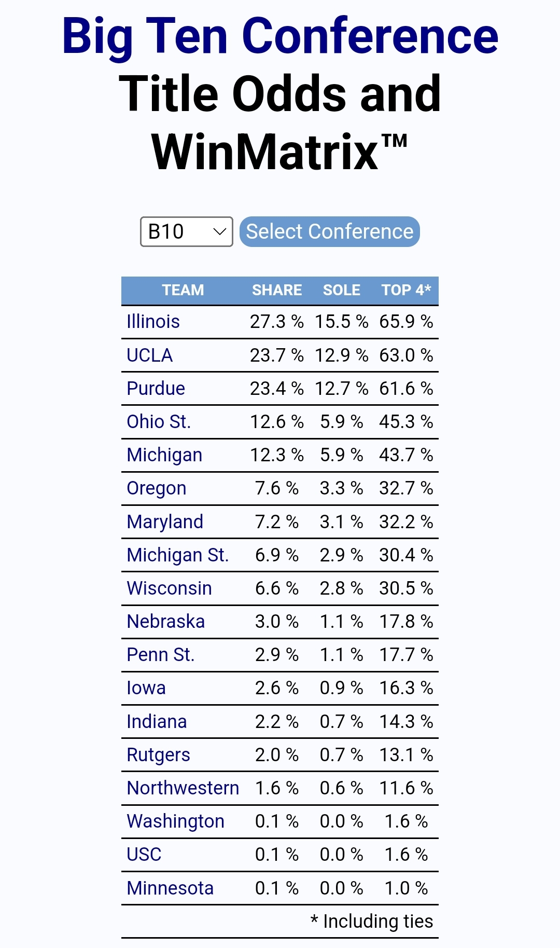Open the Wisconsin team link
Screen dimensions: 560x948
(x=169, y=588)
